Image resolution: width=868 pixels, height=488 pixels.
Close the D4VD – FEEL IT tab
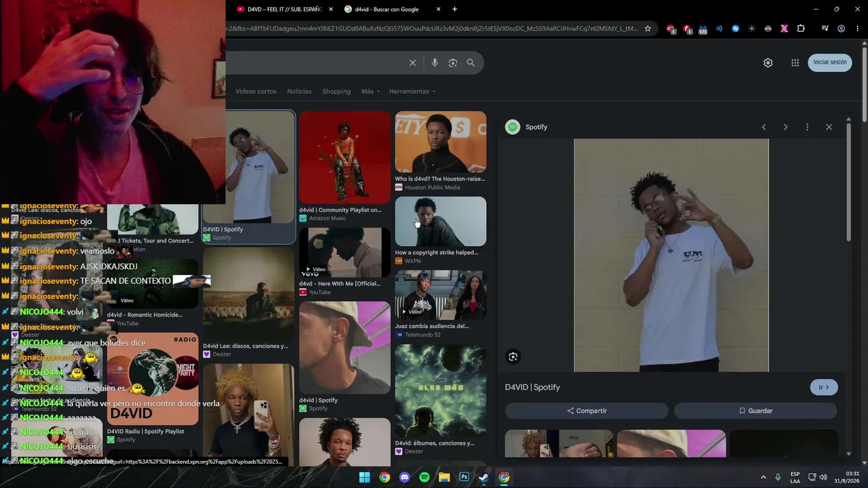331,9
